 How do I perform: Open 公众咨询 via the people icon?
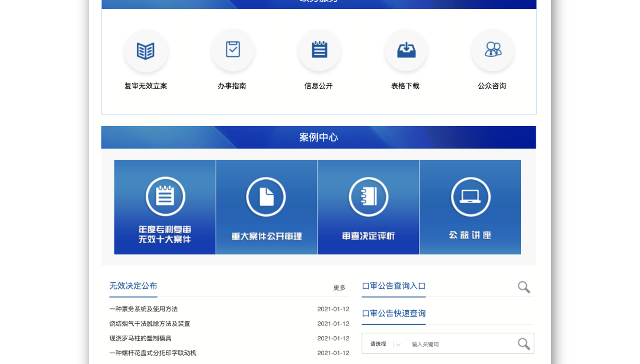point(492,51)
